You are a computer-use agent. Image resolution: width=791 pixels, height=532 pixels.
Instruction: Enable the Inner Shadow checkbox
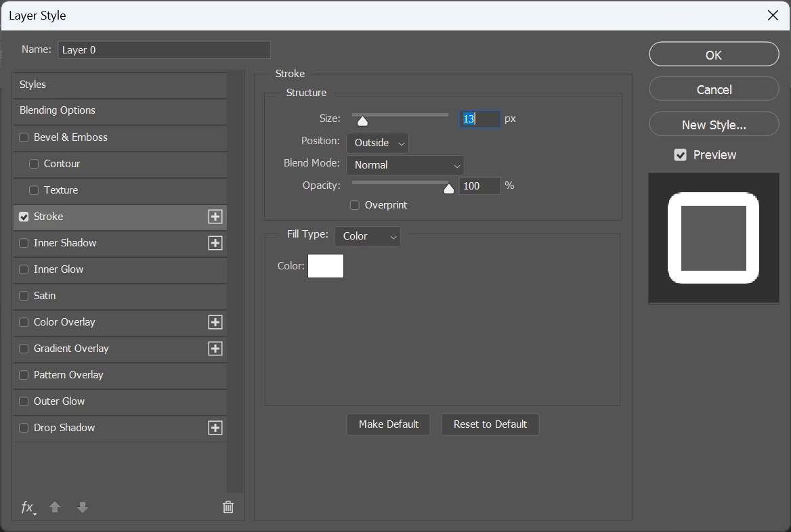(x=24, y=243)
